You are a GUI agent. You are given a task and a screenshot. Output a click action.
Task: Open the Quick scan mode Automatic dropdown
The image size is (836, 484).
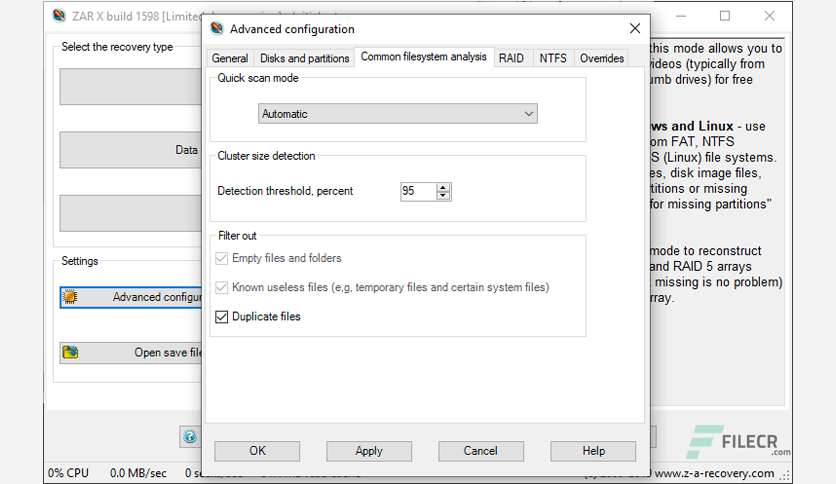[x=398, y=114]
